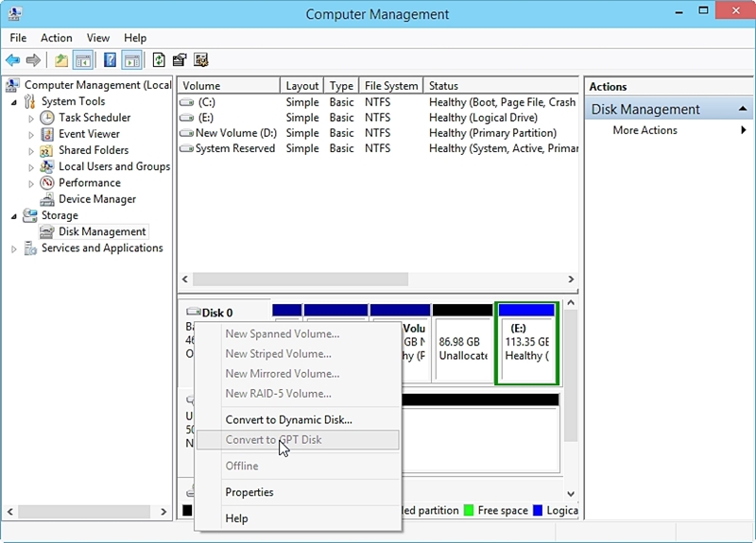Select the Event Viewer icon in tree
The width and height of the screenshot is (756, 543).
point(47,134)
